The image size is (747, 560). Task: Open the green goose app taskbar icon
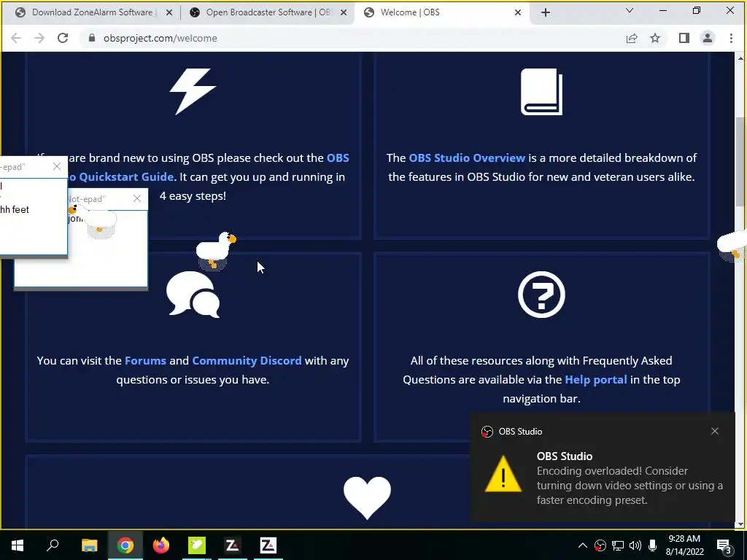[x=197, y=545]
